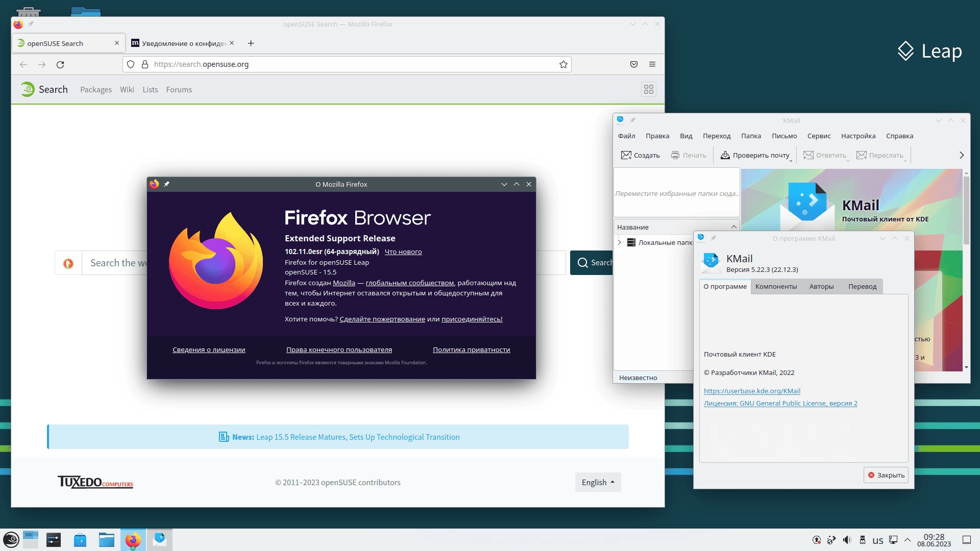980x551 pixels.
Task: Click the keyboard layout us indicator
Action: click(x=878, y=540)
